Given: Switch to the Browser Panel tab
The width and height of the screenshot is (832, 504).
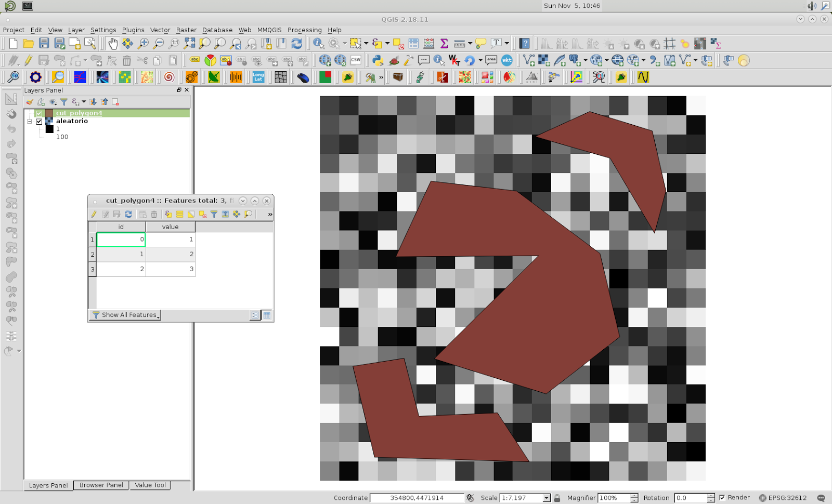Looking at the screenshot, I should [101, 485].
